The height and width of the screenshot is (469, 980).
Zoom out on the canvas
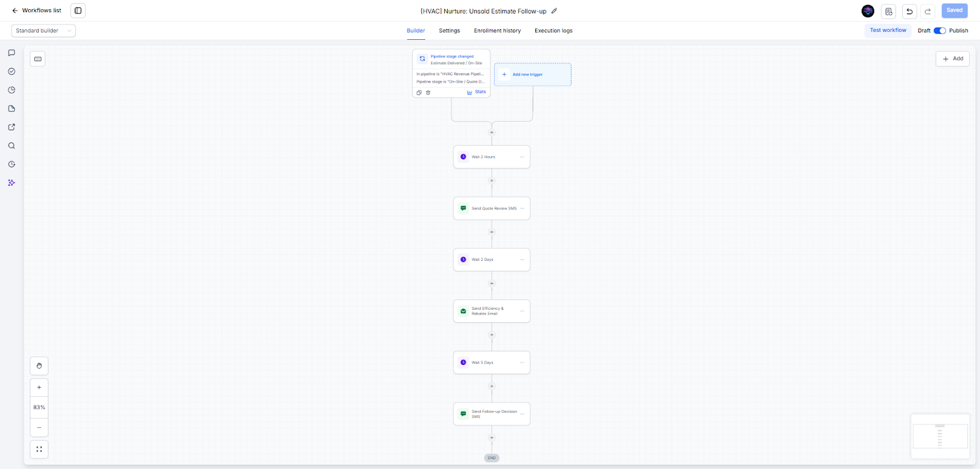[39, 427]
